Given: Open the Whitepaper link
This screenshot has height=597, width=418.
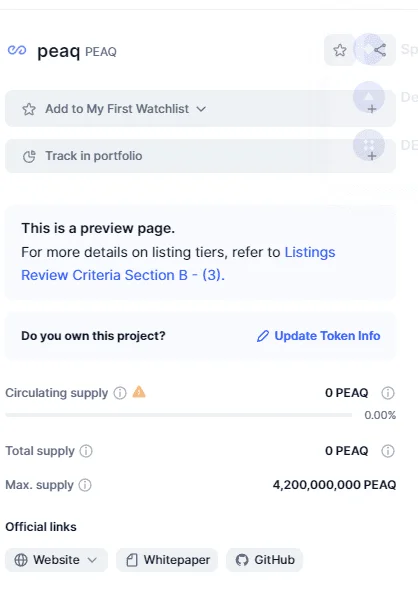Looking at the screenshot, I should (167, 560).
